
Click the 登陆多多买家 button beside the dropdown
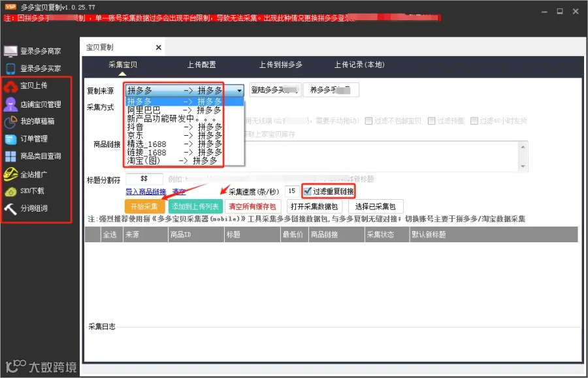275,90
